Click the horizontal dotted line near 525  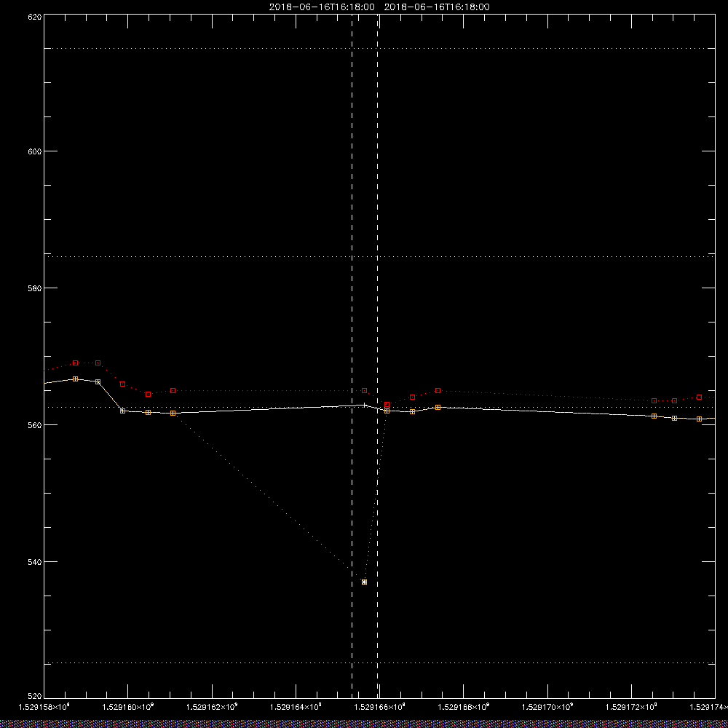click(x=379, y=663)
